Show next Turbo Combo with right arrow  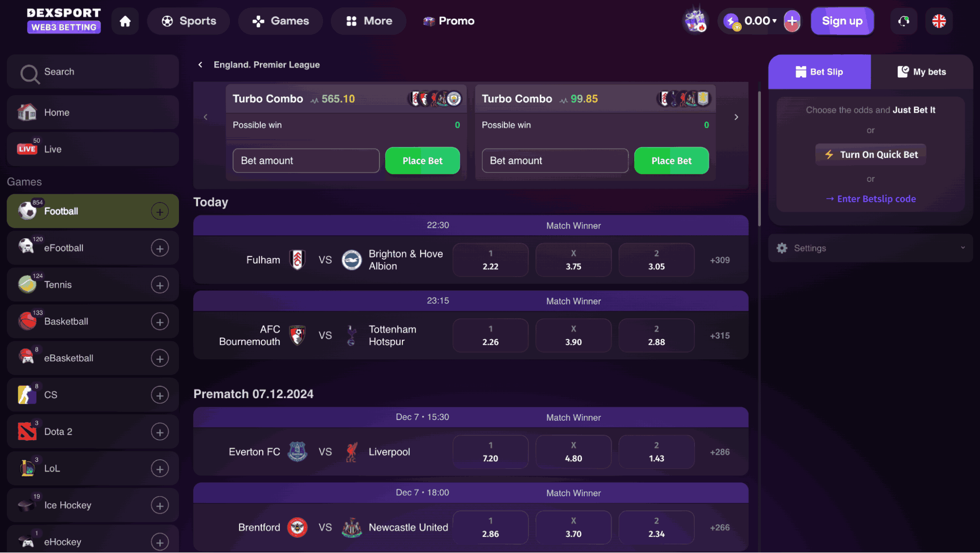click(736, 117)
